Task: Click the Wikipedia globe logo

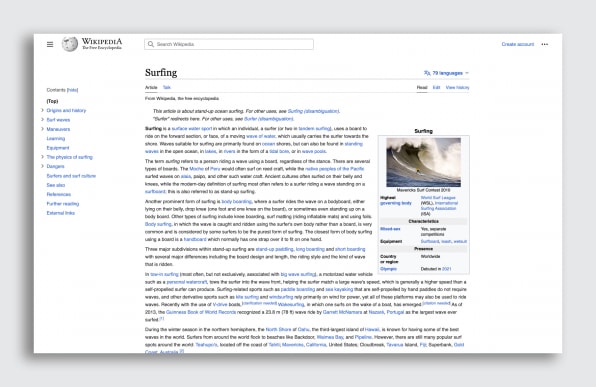Action: [x=70, y=44]
